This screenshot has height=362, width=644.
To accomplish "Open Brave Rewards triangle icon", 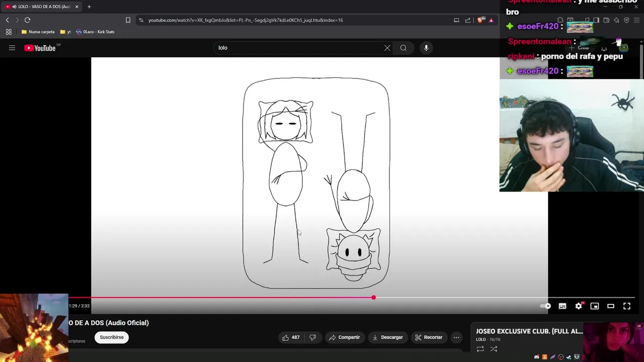I will pyautogui.click(x=491, y=20).
